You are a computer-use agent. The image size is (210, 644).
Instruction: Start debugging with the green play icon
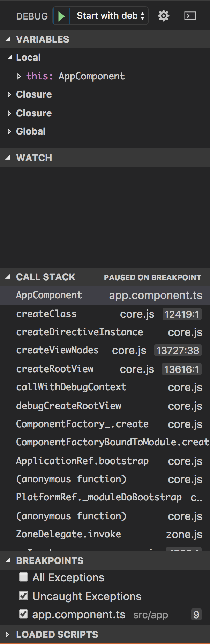[61, 16]
